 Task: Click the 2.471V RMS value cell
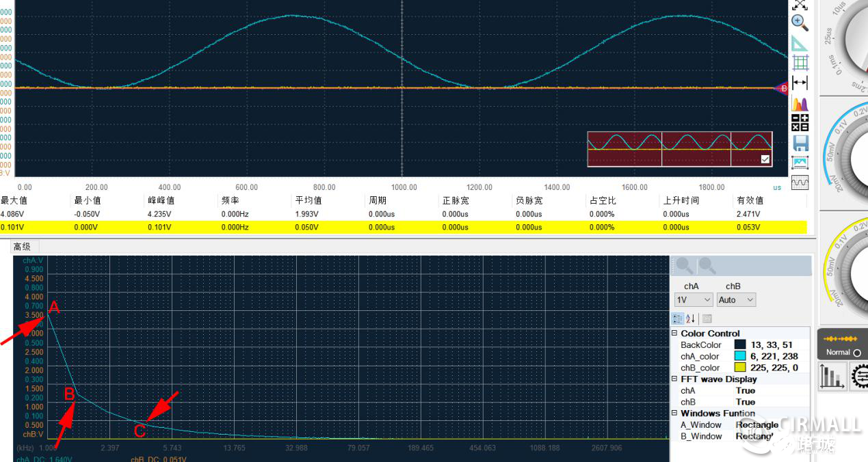[x=749, y=214]
